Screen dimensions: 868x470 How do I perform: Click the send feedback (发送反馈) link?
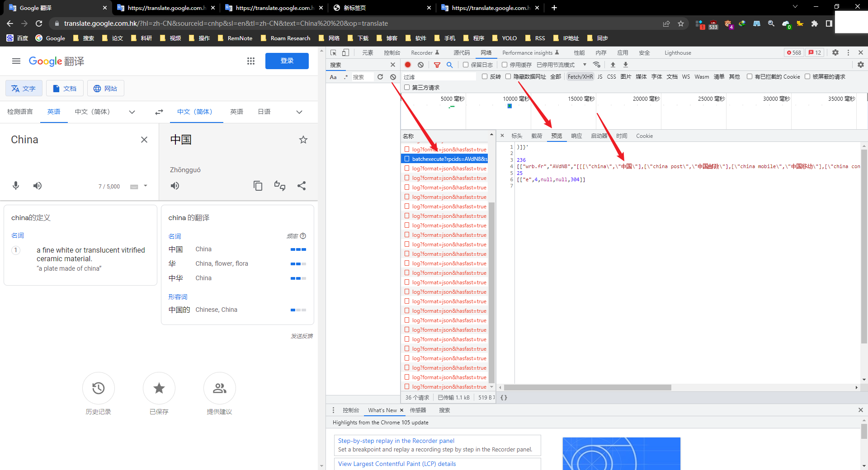[x=302, y=336]
